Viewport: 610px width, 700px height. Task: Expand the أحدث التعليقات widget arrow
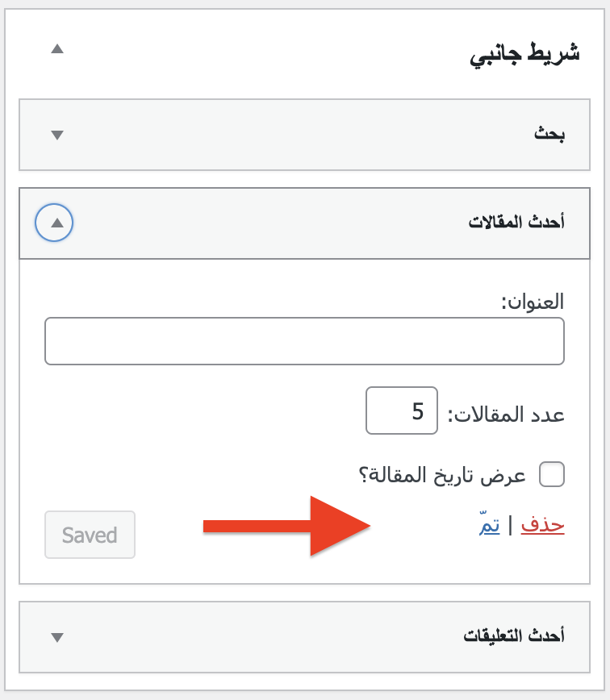56,637
